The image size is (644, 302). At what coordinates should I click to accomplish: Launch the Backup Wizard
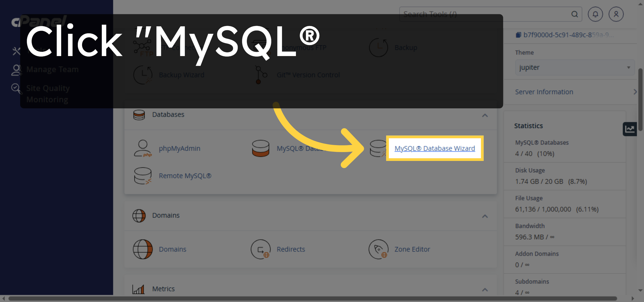click(181, 75)
